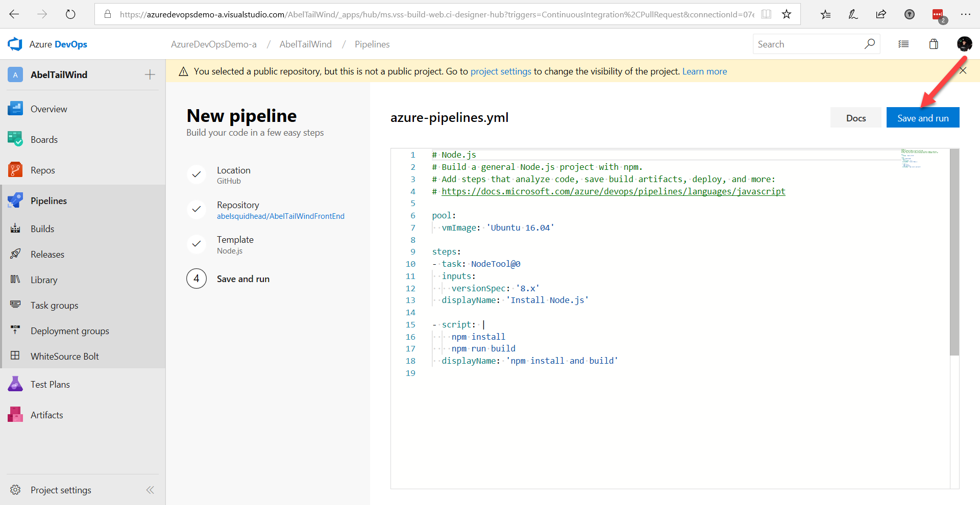Click the versionSpec '8.x' value
980x505 pixels.
pyautogui.click(x=527, y=288)
